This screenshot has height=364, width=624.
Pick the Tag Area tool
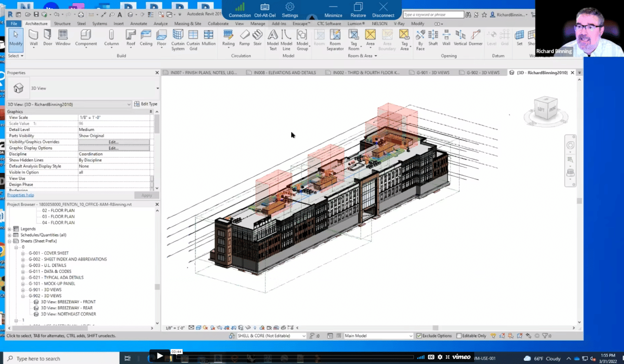pos(405,40)
